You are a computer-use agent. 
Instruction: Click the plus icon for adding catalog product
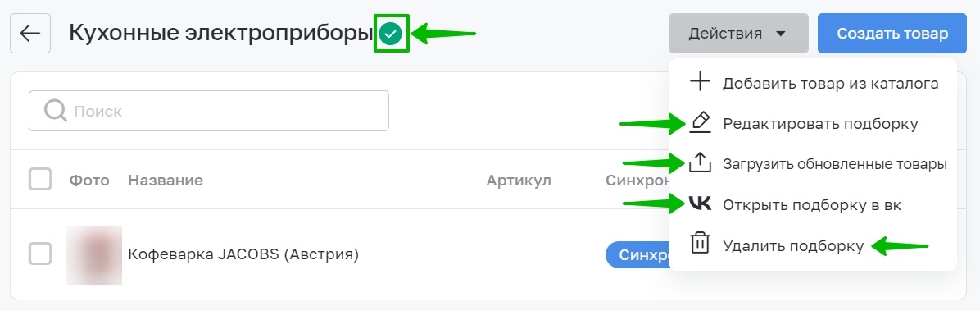(700, 83)
